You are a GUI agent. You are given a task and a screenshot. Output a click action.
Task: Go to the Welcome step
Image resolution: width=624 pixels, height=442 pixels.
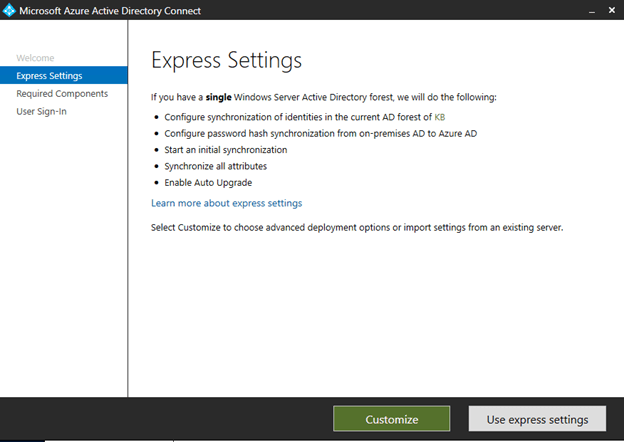click(35, 58)
